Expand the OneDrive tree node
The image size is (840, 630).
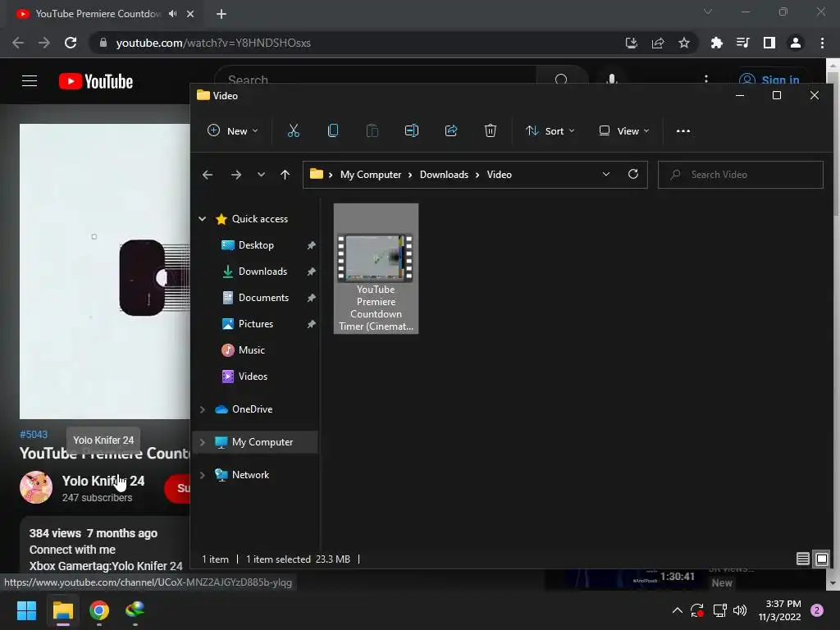203,409
